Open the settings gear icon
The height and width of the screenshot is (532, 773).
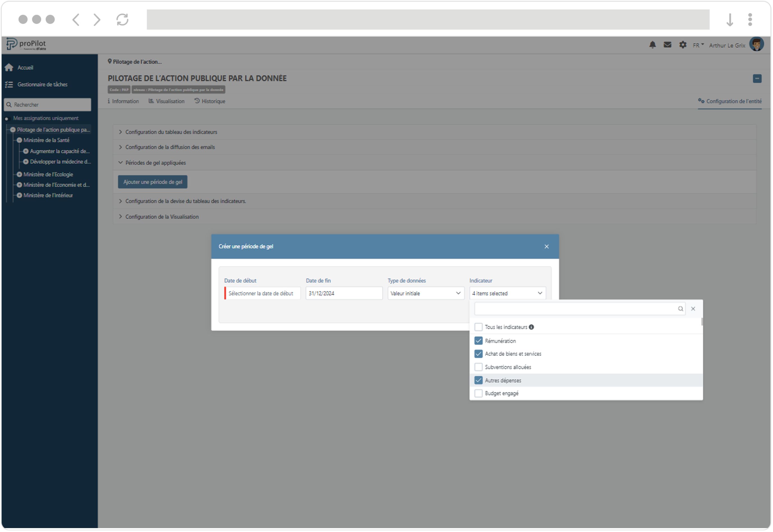[x=683, y=45]
